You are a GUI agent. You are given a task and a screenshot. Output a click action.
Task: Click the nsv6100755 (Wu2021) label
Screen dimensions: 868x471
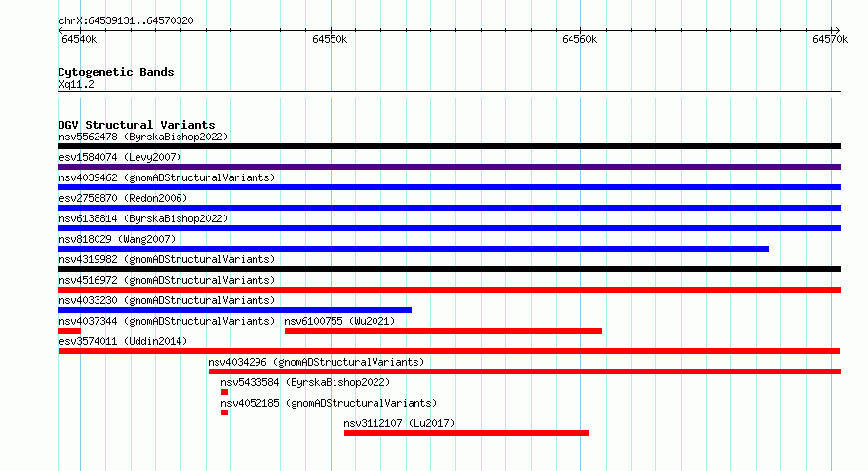pyautogui.click(x=340, y=321)
